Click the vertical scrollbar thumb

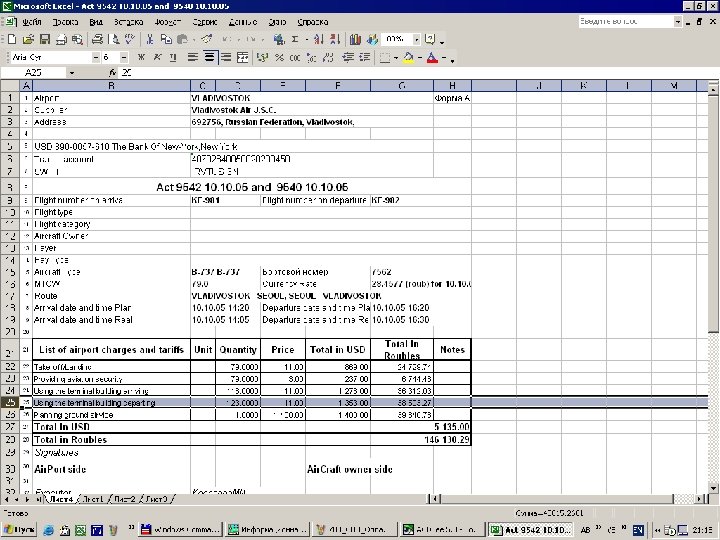point(713,213)
